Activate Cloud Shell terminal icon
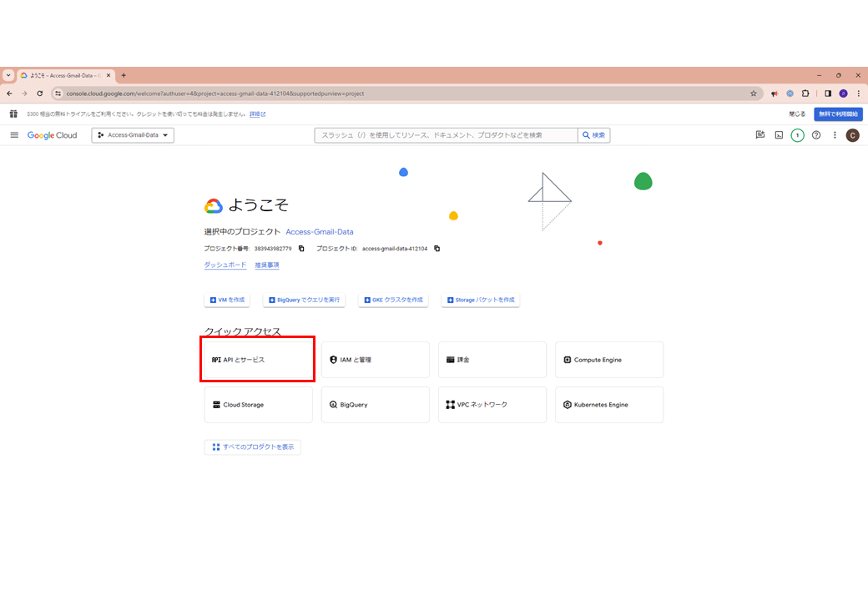 pos(779,135)
